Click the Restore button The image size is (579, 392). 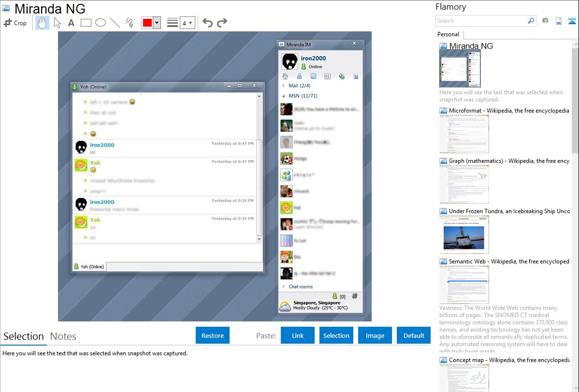(213, 335)
